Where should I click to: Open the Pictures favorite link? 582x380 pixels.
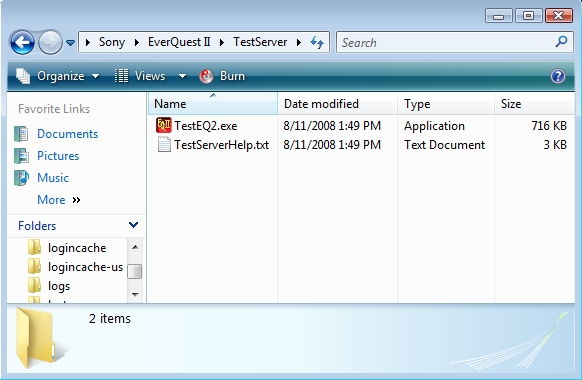(58, 156)
